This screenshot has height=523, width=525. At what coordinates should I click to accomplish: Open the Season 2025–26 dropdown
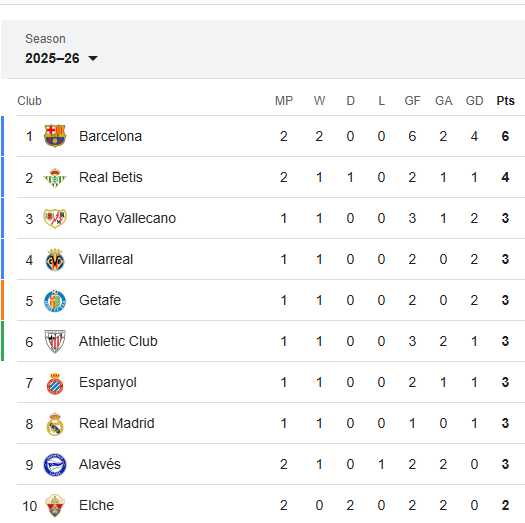click(62, 58)
